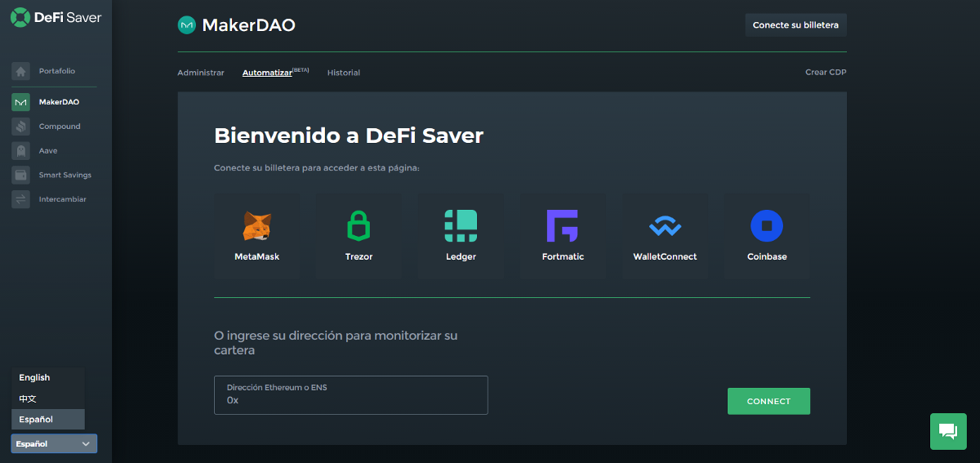The image size is (980, 463).
Task: Open the green chat support widget
Action: (x=948, y=431)
